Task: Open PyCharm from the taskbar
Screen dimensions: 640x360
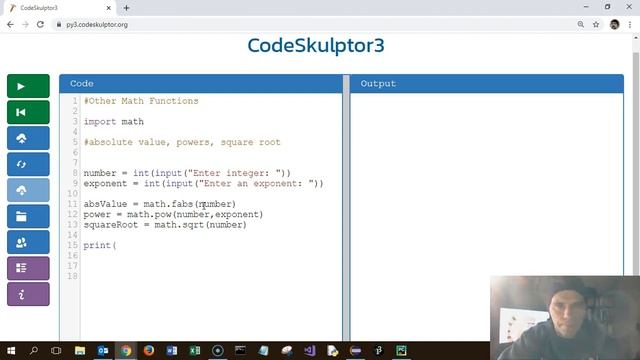Action: 401,351
